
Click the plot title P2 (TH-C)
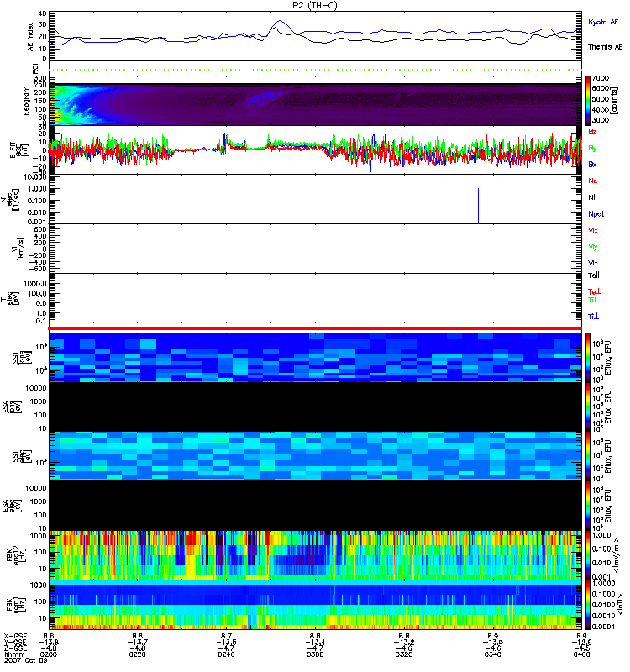314,5
